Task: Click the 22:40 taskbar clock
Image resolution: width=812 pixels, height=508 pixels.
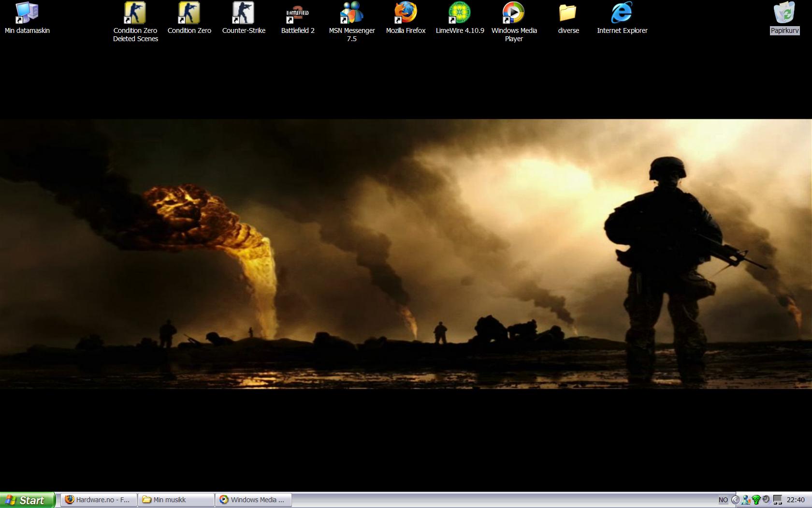Action: click(796, 500)
